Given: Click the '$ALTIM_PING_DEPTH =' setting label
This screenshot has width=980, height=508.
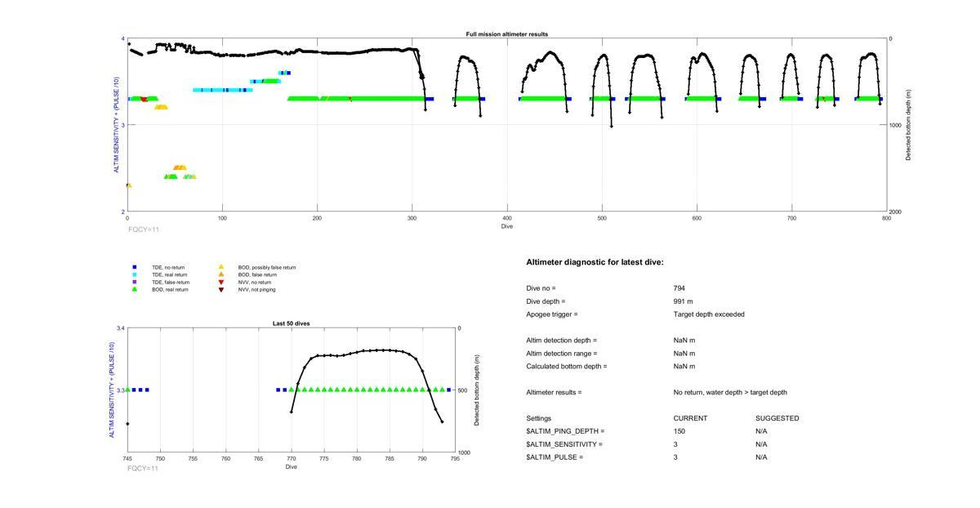Looking at the screenshot, I should click(565, 431).
